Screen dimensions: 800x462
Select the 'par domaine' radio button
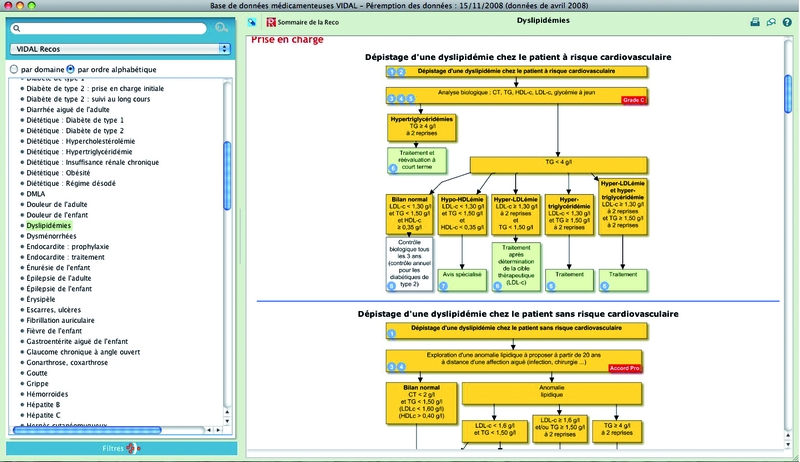14,69
